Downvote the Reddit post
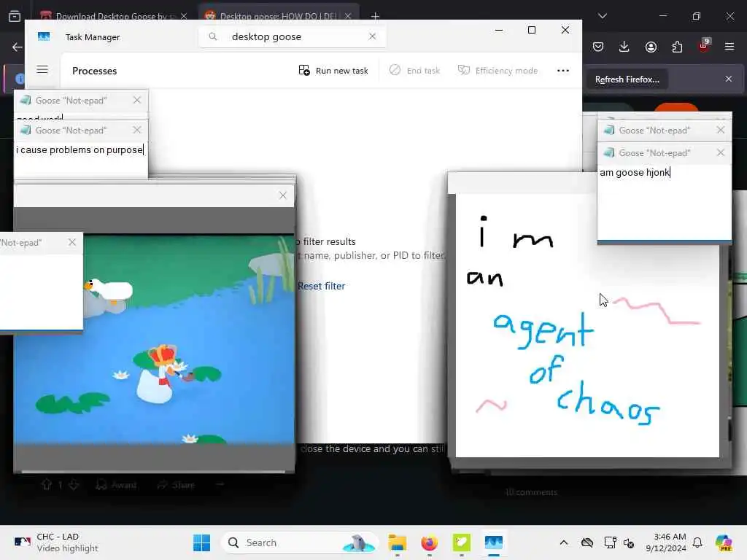Screen dimensions: 747x560 [x=74, y=485]
